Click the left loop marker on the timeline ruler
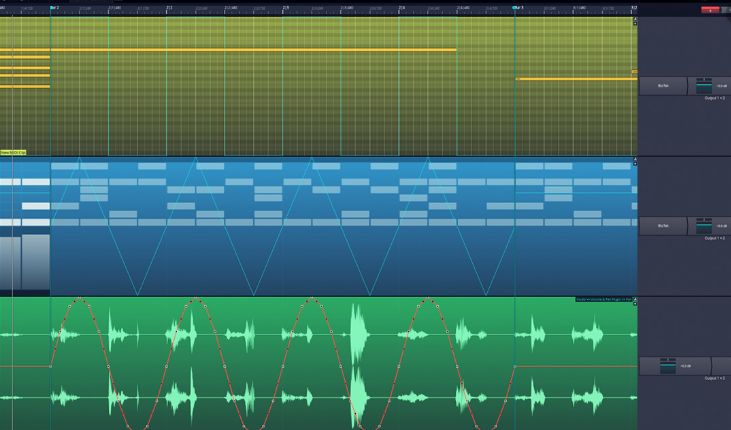 click(x=53, y=8)
